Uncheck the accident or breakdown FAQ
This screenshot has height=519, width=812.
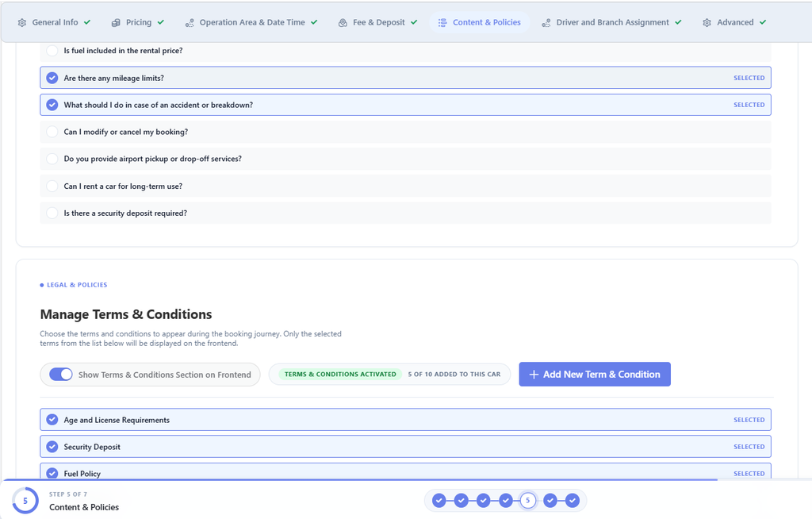tap(405, 105)
